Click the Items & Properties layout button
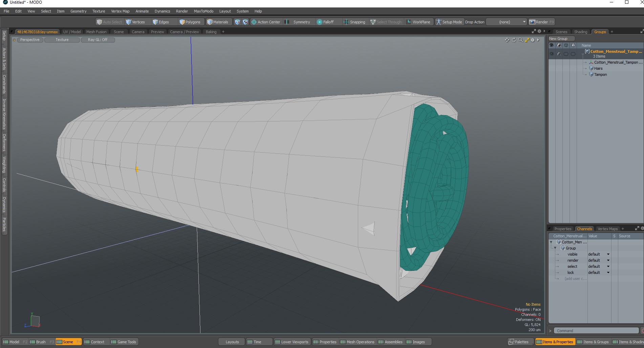This screenshot has width=644, height=348. tap(555, 342)
